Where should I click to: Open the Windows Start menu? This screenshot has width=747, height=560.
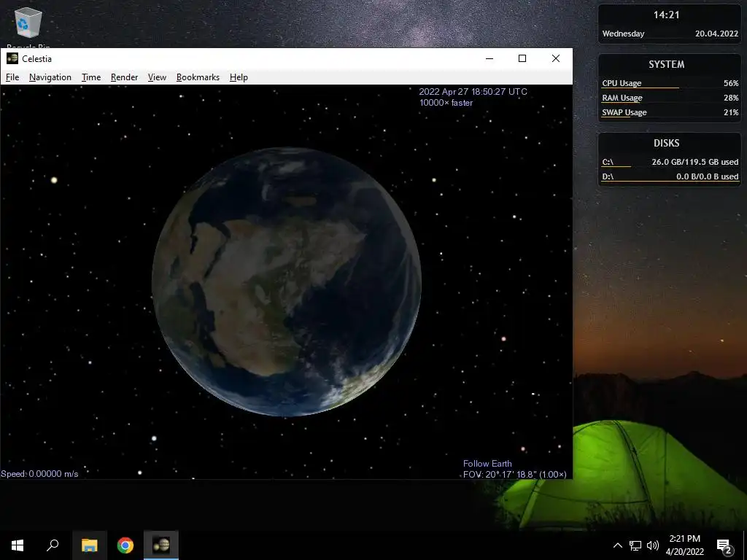[18, 545]
